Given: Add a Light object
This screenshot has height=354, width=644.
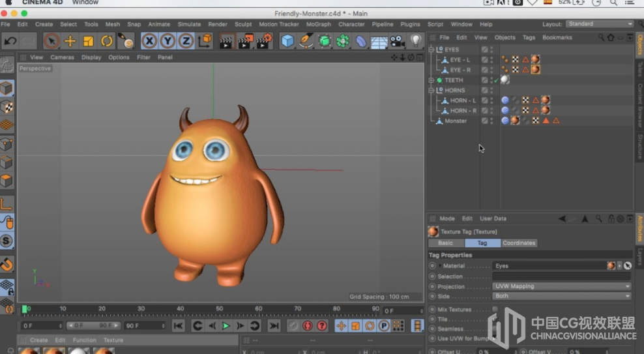Looking at the screenshot, I should tap(416, 40).
